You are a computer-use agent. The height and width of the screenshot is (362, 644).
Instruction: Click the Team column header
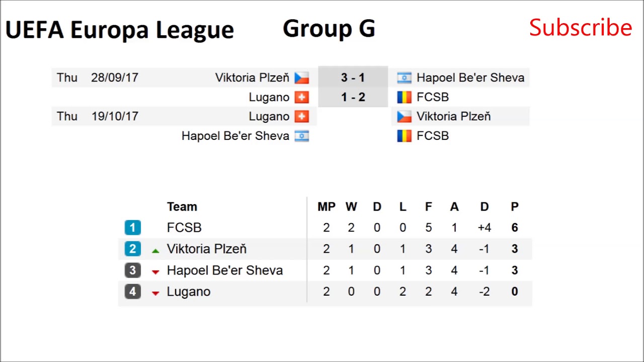coord(182,207)
